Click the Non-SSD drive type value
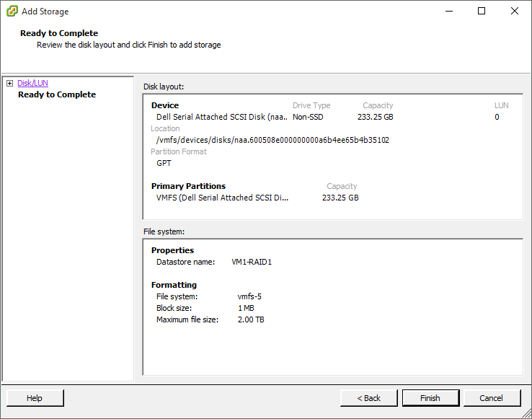 coord(310,117)
